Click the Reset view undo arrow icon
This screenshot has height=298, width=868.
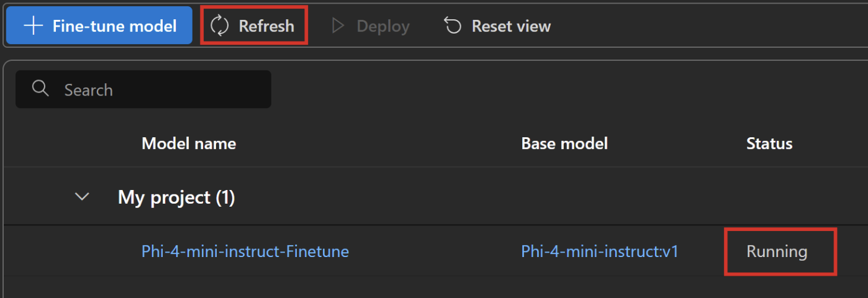[x=453, y=26]
